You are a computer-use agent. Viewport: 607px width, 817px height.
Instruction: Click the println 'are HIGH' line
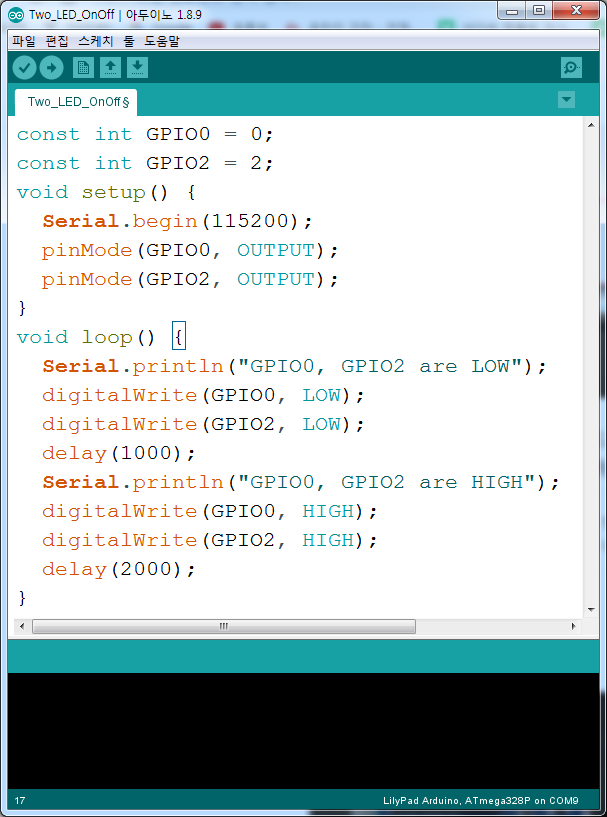tap(301, 482)
